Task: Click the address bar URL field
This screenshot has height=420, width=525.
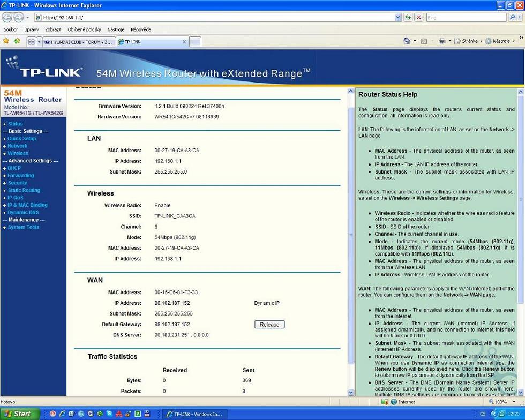Action: (x=214, y=18)
